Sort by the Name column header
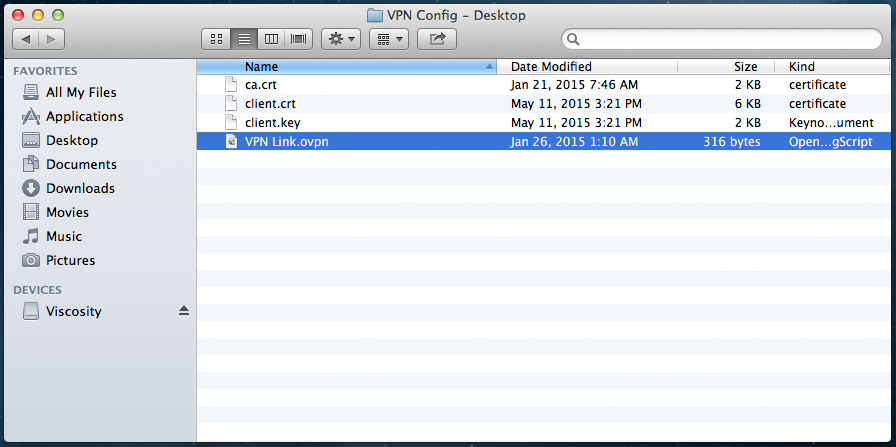The image size is (896, 447). [x=346, y=66]
